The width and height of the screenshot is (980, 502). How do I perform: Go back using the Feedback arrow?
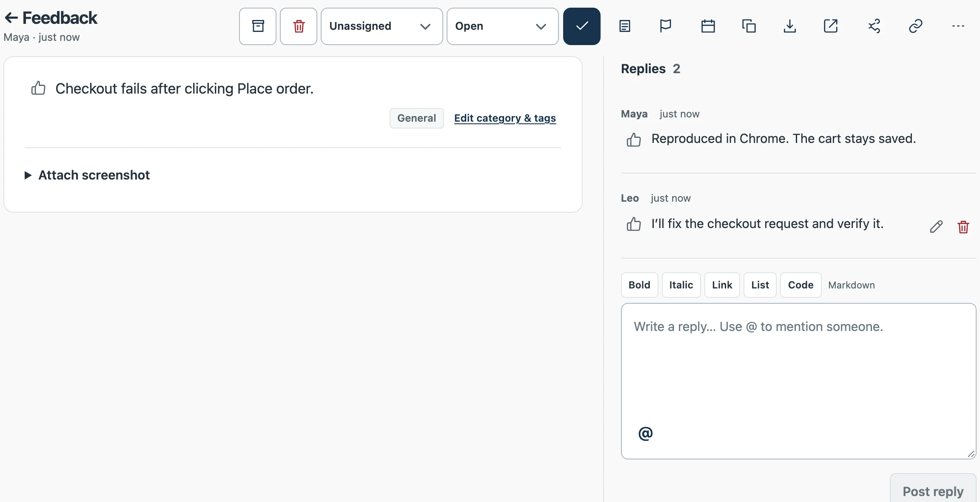11,18
